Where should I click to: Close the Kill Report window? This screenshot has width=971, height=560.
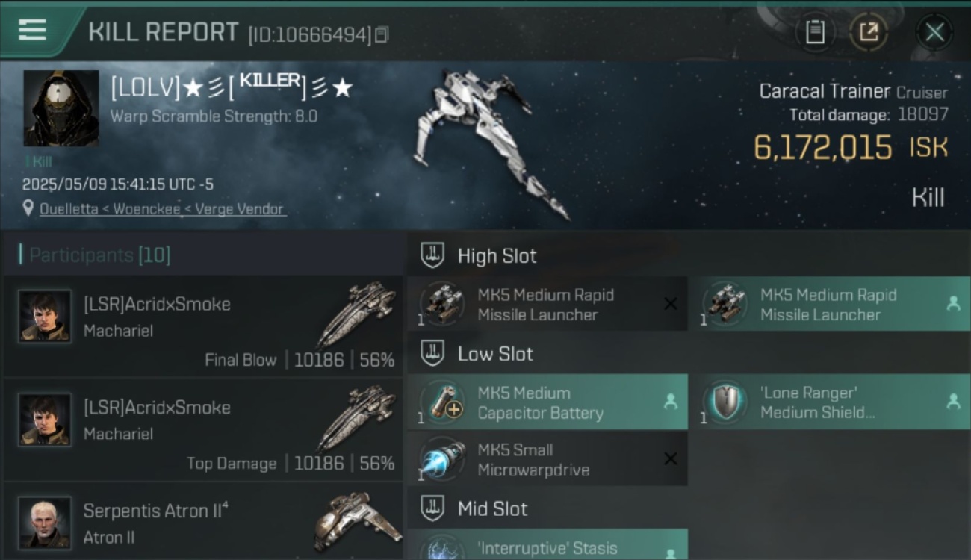(x=934, y=32)
